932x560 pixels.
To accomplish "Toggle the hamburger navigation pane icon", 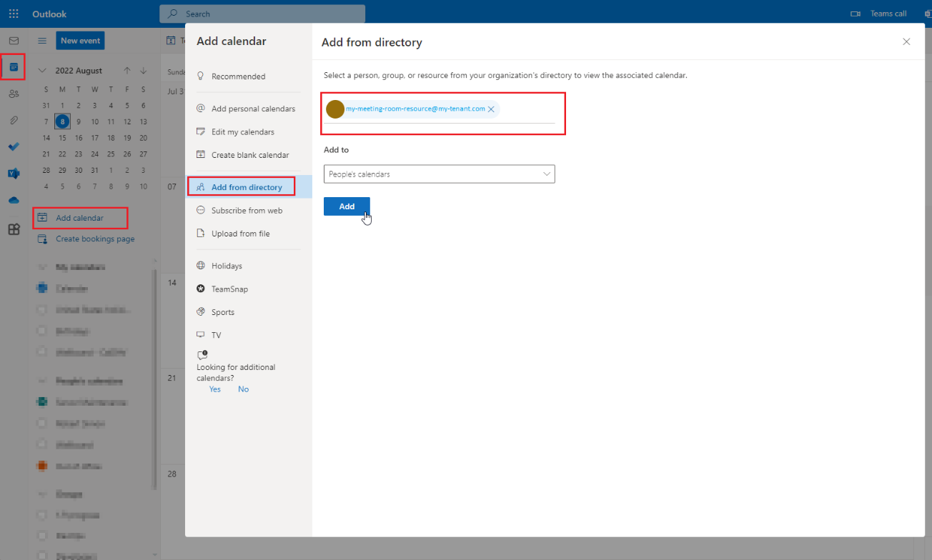I will coord(42,41).
